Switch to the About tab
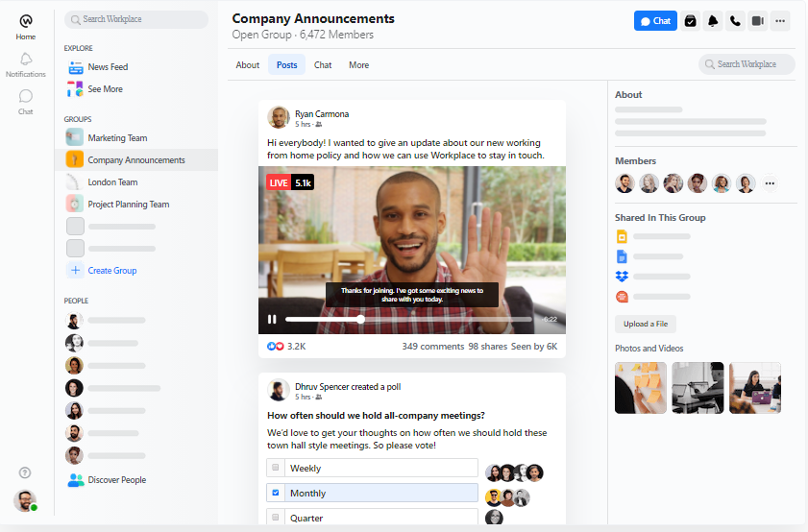 (247, 65)
